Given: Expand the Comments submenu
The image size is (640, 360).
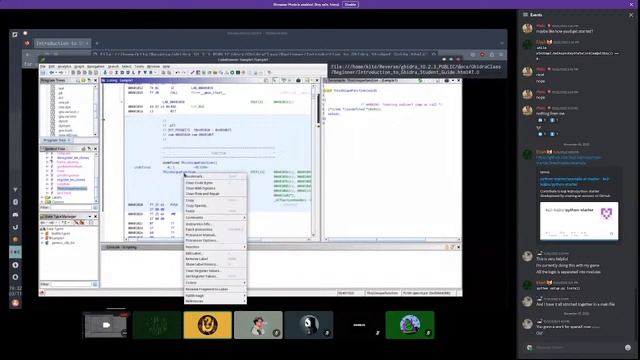Looking at the screenshot, I should 215,218.
